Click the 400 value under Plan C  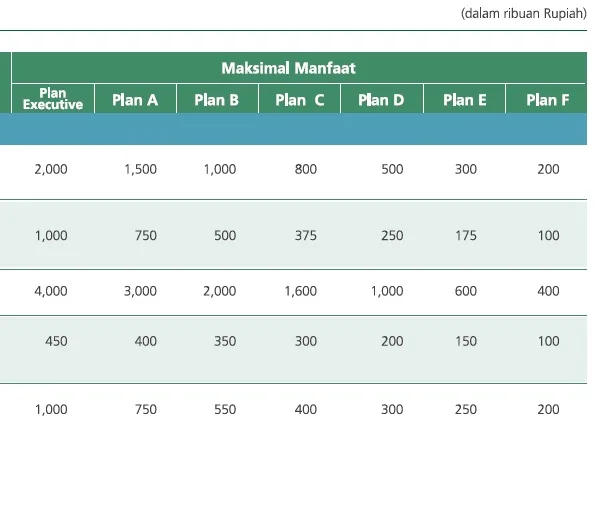[305, 410]
